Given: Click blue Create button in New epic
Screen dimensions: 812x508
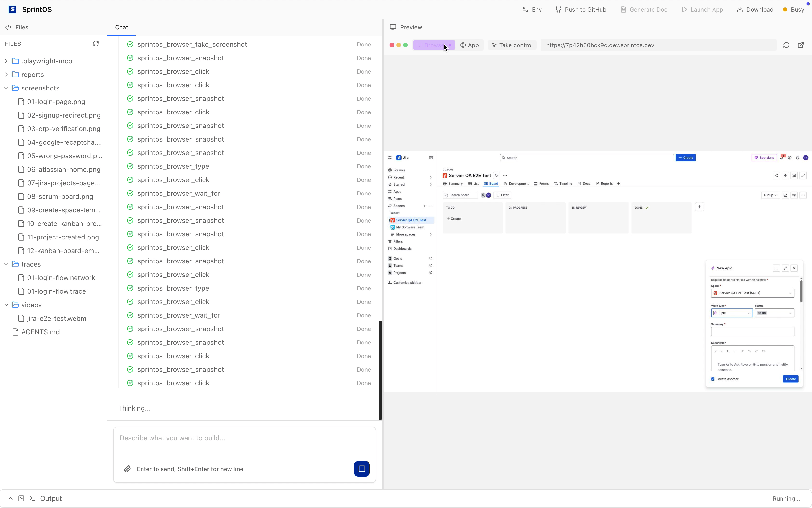Looking at the screenshot, I should pyautogui.click(x=790, y=379).
